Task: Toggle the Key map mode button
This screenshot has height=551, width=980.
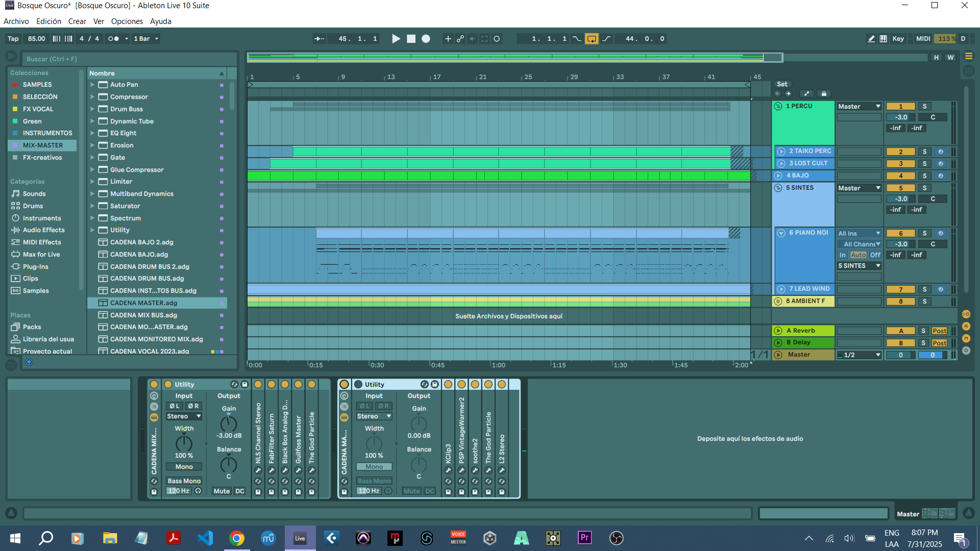Action: click(898, 39)
